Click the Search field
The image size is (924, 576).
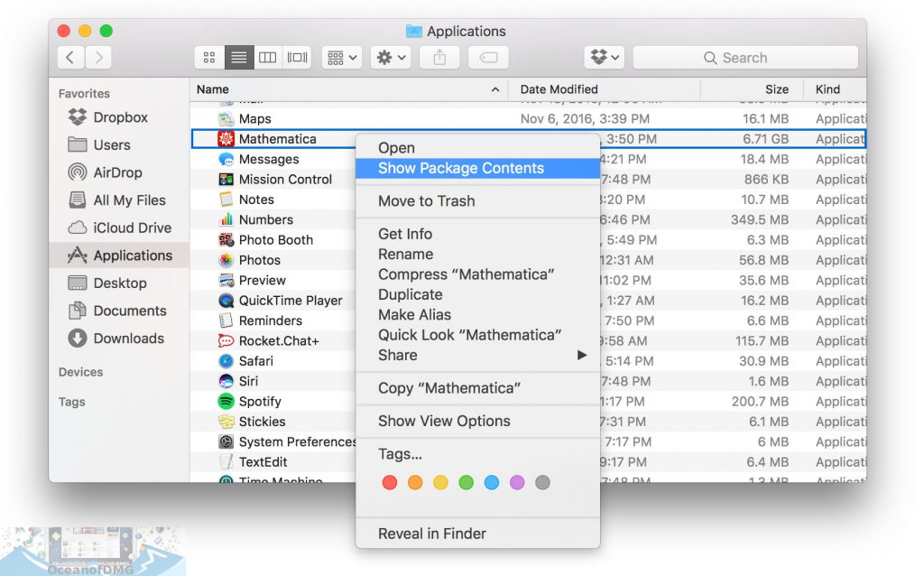[744, 58]
